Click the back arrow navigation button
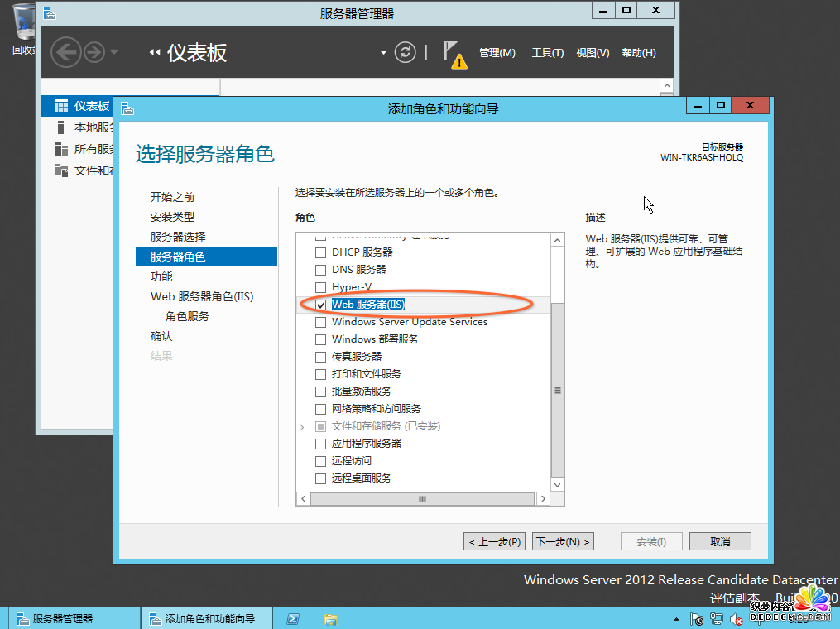The height and width of the screenshot is (629, 840). click(65, 52)
